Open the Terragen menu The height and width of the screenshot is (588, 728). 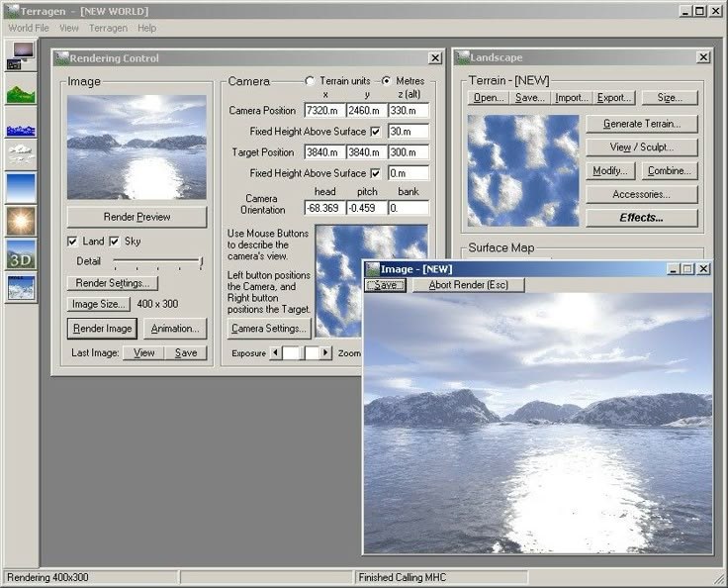pyautogui.click(x=108, y=28)
